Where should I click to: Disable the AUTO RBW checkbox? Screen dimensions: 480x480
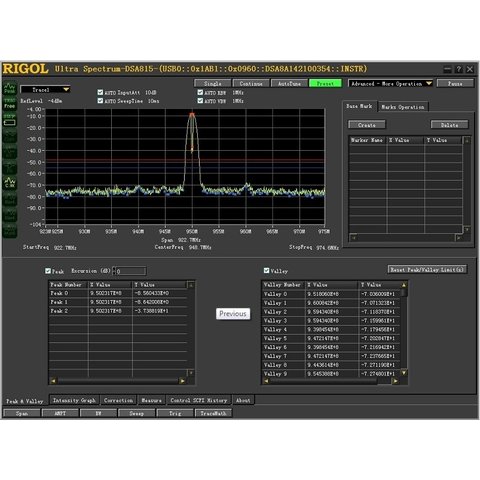tap(200, 92)
